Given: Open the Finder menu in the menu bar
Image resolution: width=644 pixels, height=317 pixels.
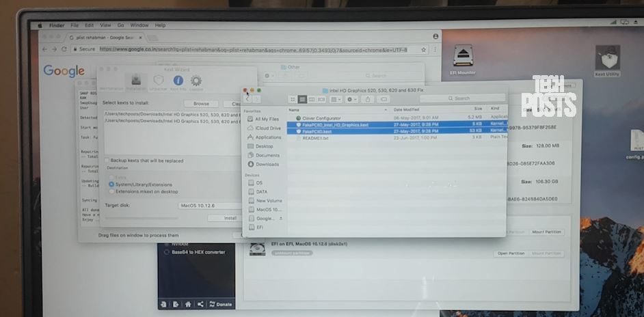Looking at the screenshot, I should (x=57, y=25).
